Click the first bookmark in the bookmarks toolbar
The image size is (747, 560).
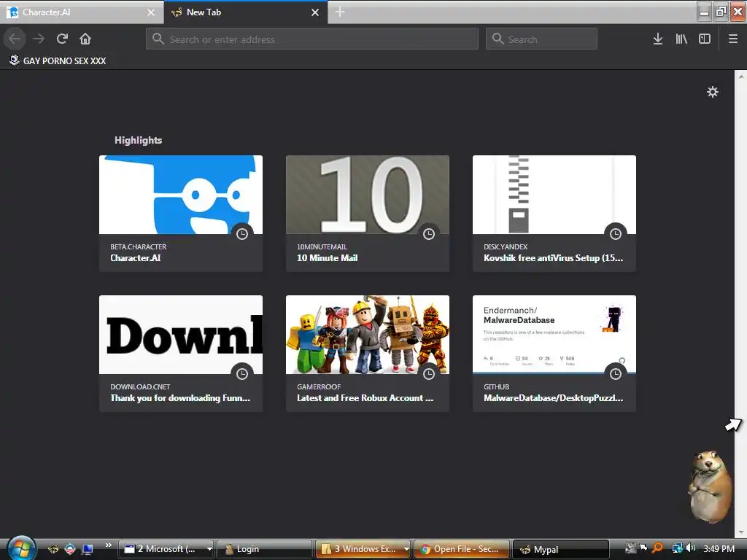tap(57, 61)
